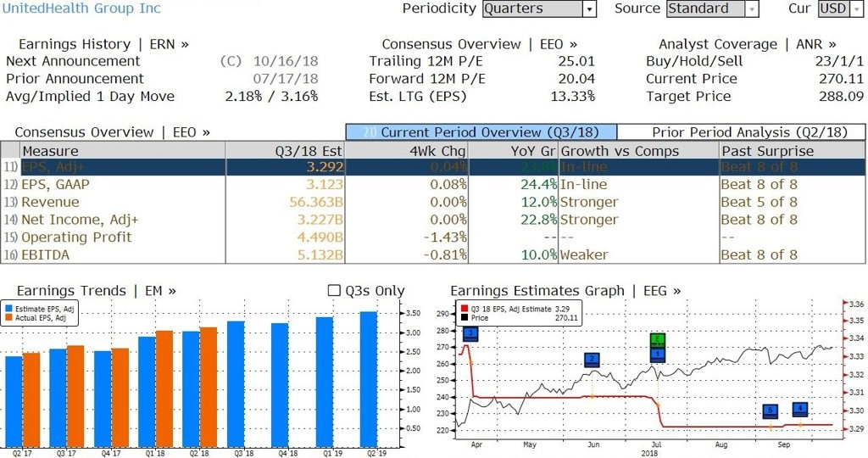Click the Forward 12M P/E 20.04 value
Screen dimensions: 868x458
pyautogui.click(x=576, y=79)
